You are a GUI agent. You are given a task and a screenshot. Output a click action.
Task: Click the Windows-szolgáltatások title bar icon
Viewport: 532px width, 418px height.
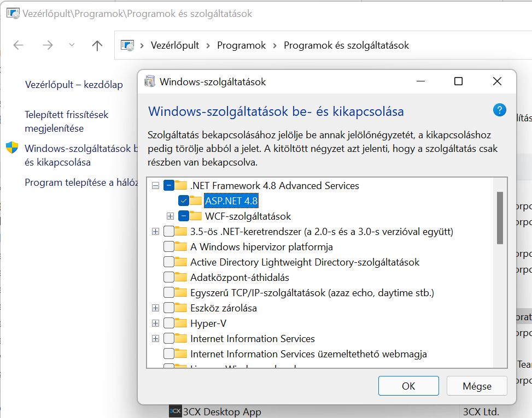coord(150,81)
